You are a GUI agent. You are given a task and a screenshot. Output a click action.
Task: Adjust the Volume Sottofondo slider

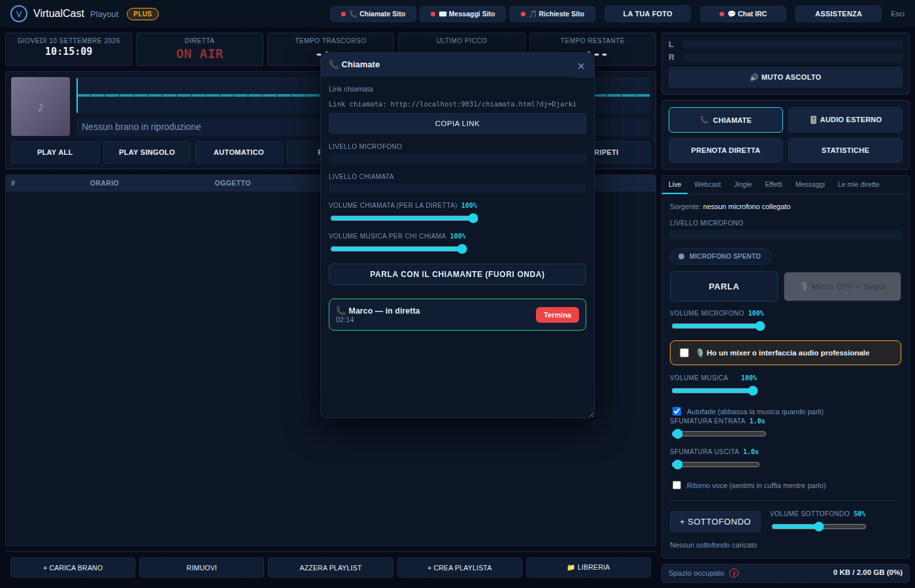(819, 527)
